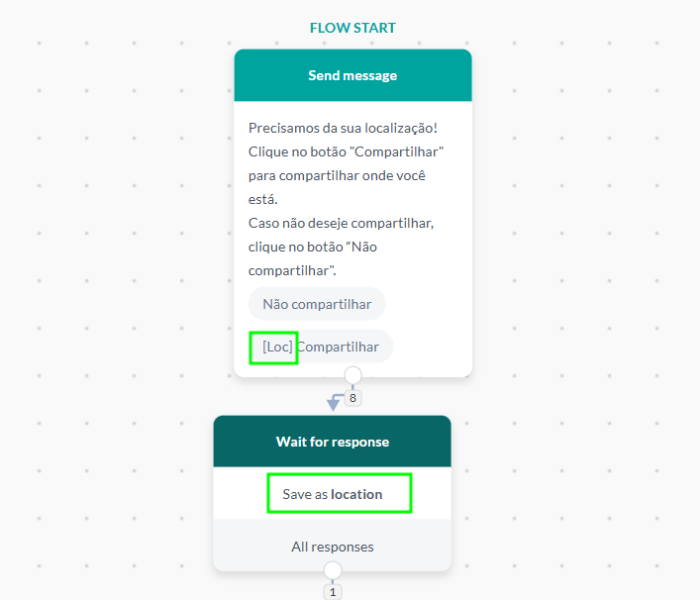Click the Send message output connector circle
This screenshot has width=700, height=600.
coord(352,375)
